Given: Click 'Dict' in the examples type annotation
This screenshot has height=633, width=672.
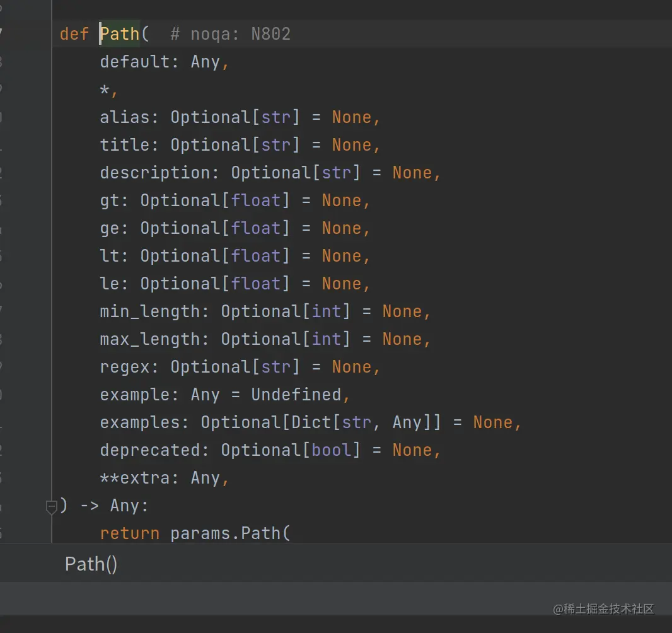Looking at the screenshot, I should 311,422.
